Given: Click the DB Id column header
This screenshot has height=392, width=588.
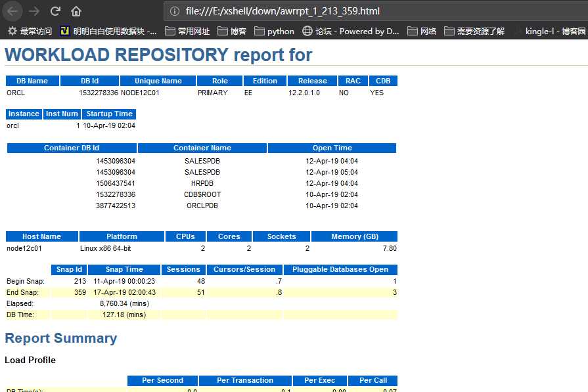Looking at the screenshot, I should pos(89,81).
